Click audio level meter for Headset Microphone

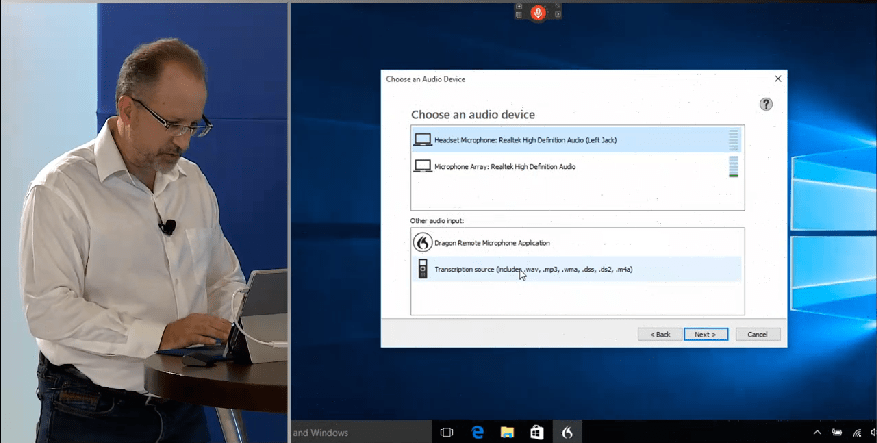click(733, 140)
